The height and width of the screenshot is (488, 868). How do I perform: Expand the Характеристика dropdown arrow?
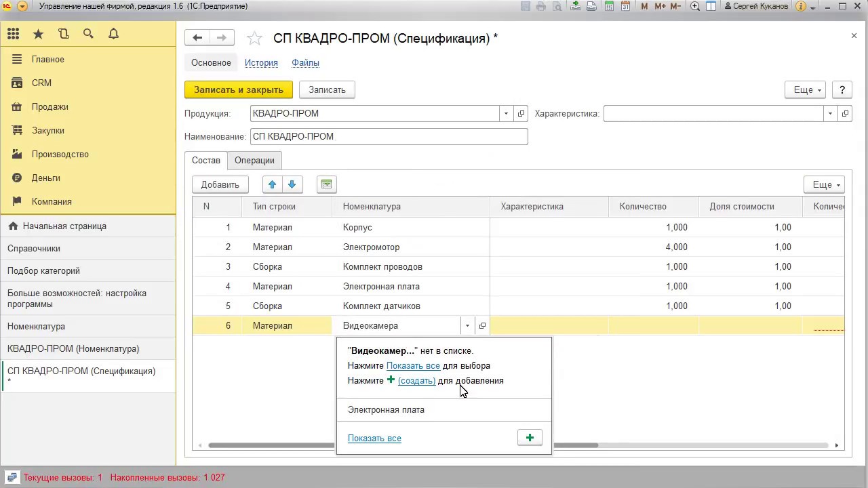pos(830,113)
